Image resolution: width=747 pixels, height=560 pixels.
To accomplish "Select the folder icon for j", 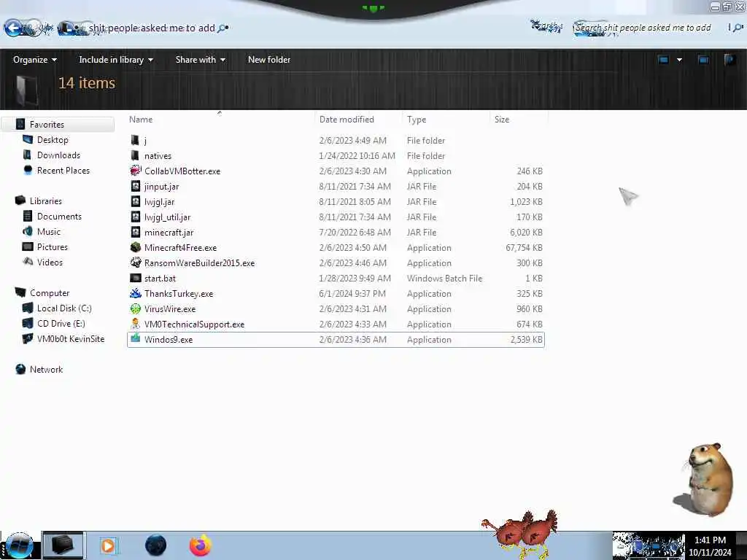I will tap(135, 140).
